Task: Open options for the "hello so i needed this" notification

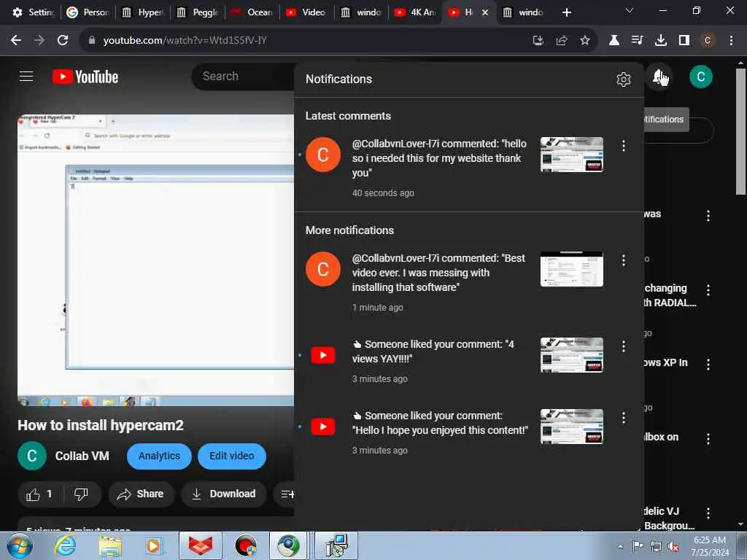Action: (623, 146)
